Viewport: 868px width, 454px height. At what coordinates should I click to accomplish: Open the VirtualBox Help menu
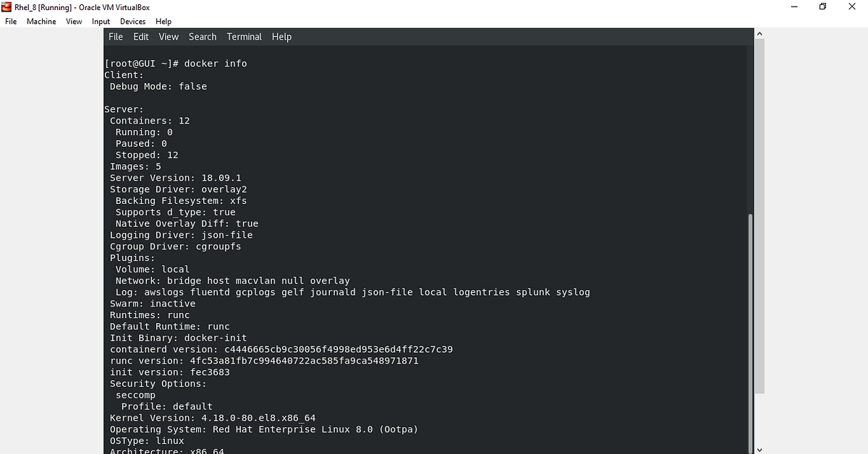pyautogui.click(x=163, y=21)
